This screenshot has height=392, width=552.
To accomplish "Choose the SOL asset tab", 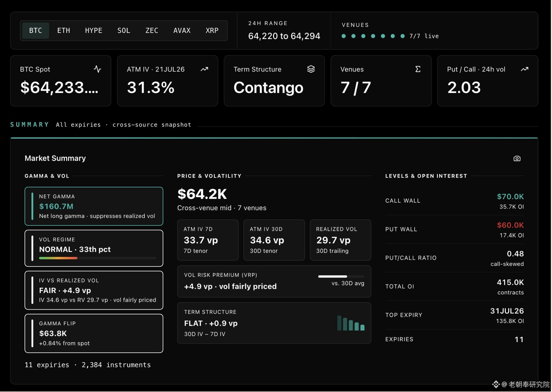I will click(124, 31).
